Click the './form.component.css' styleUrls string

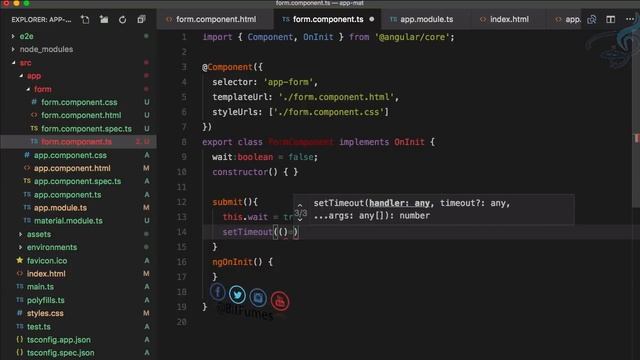point(329,112)
